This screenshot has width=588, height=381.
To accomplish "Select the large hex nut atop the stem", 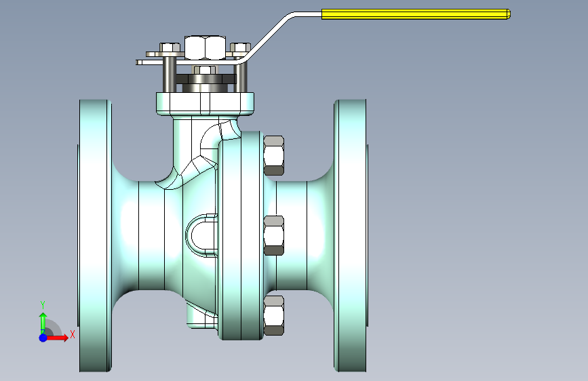I will pos(205,47).
